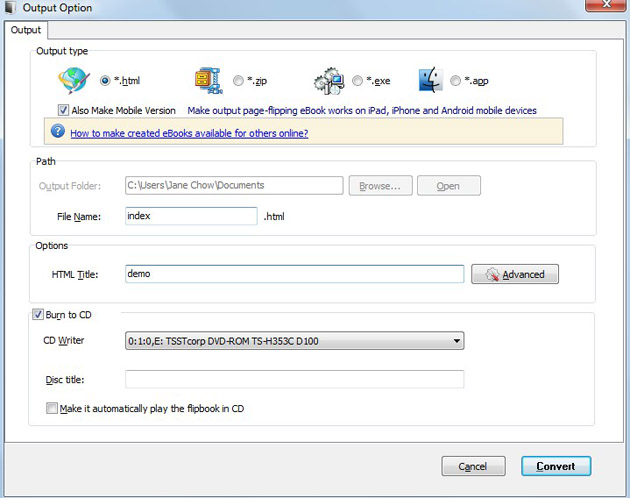
Task: Select the *.exe output type radio button
Action: pos(357,81)
